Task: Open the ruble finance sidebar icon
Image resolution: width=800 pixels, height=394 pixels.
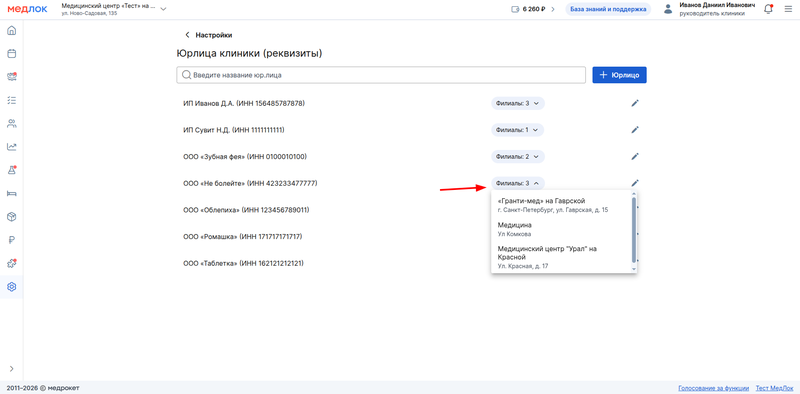Action: pyautogui.click(x=11, y=240)
